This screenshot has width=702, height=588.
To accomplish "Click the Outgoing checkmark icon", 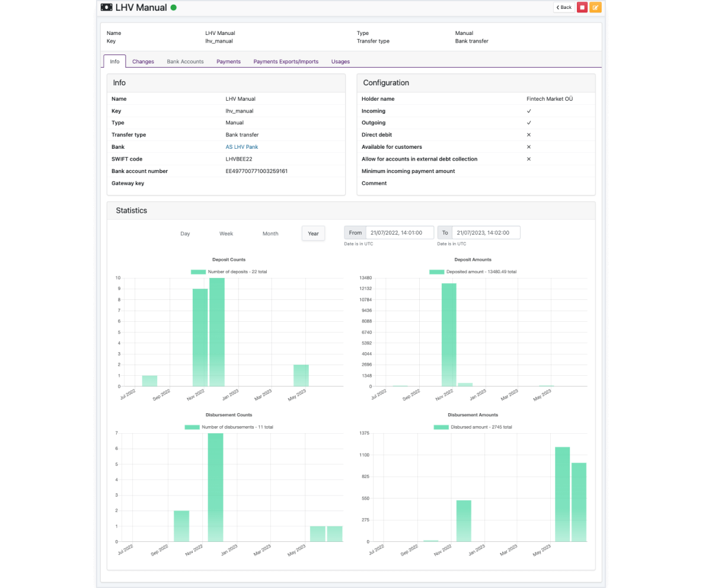I will [x=529, y=123].
